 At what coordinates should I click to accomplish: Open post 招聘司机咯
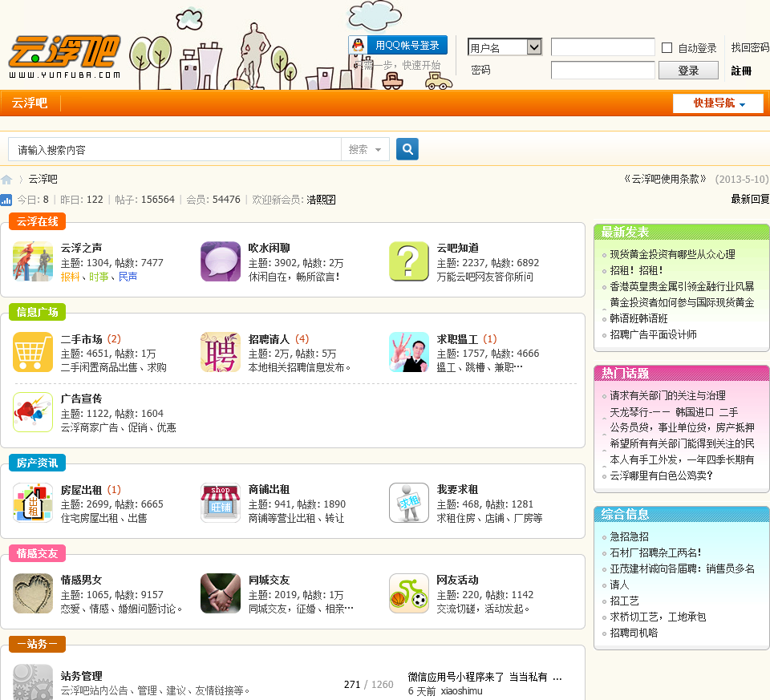point(634,633)
